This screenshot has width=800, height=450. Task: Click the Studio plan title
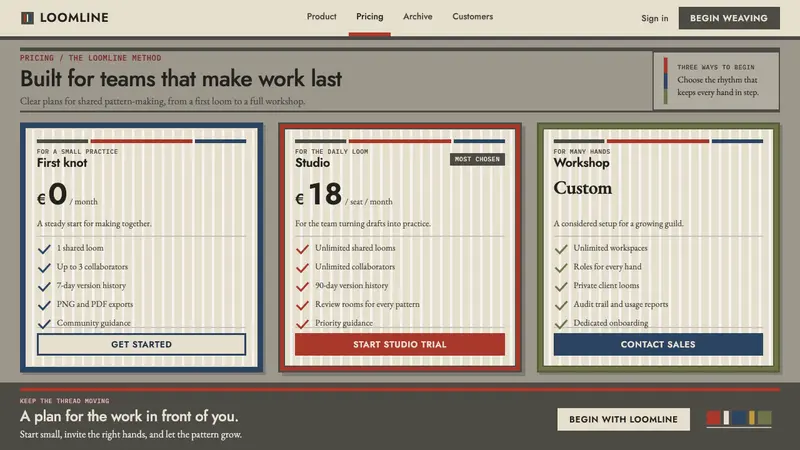(312, 163)
